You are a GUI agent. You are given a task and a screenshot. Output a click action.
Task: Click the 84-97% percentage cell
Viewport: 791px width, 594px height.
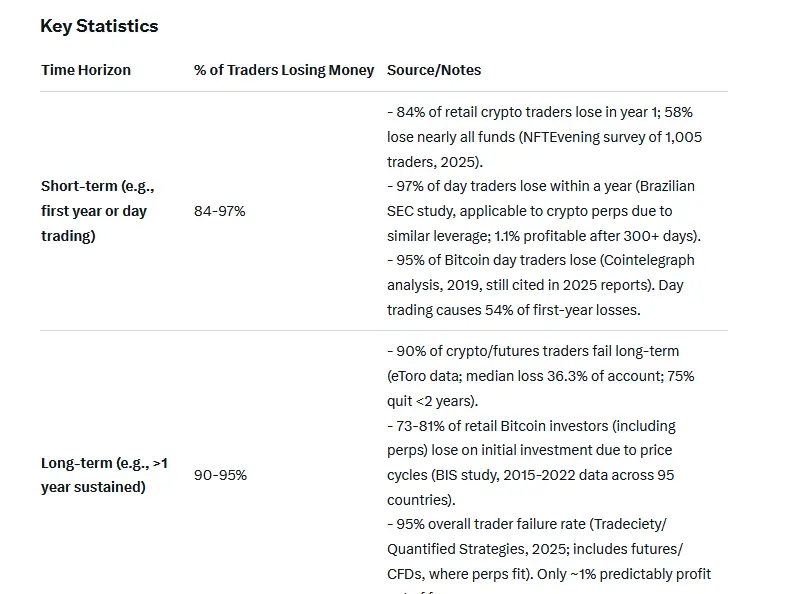click(219, 211)
